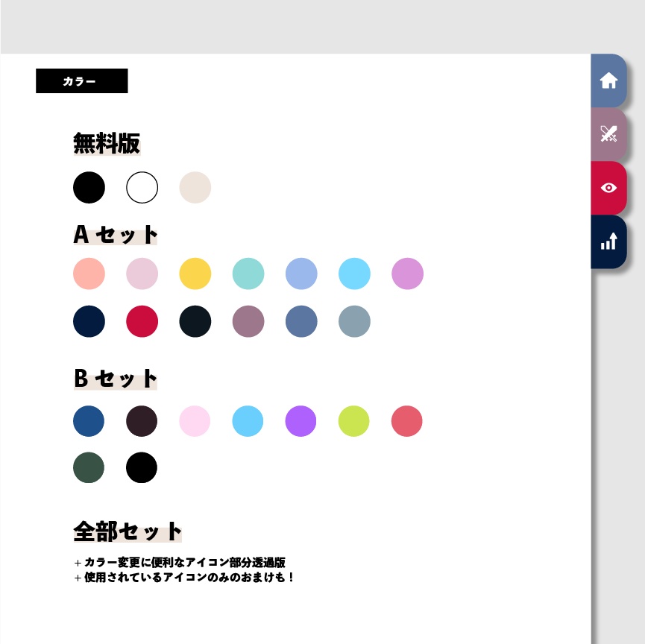This screenshot has height=644, width=645.
Task: Click the B セット section heading
Action: (x=114, y=379)
